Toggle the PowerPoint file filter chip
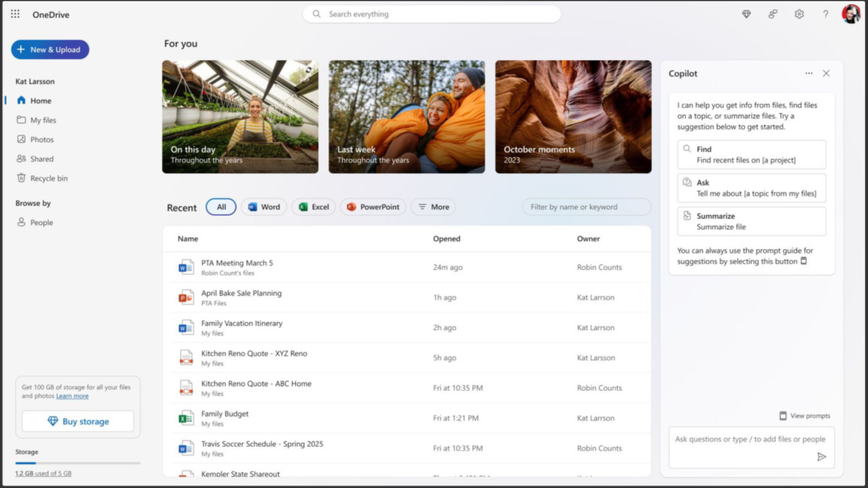 373,206
